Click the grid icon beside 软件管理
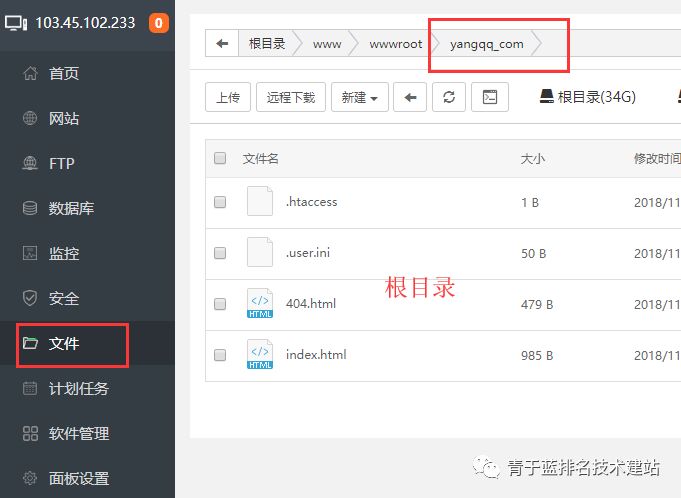This screenshot has height=498, width=681. 30,433
